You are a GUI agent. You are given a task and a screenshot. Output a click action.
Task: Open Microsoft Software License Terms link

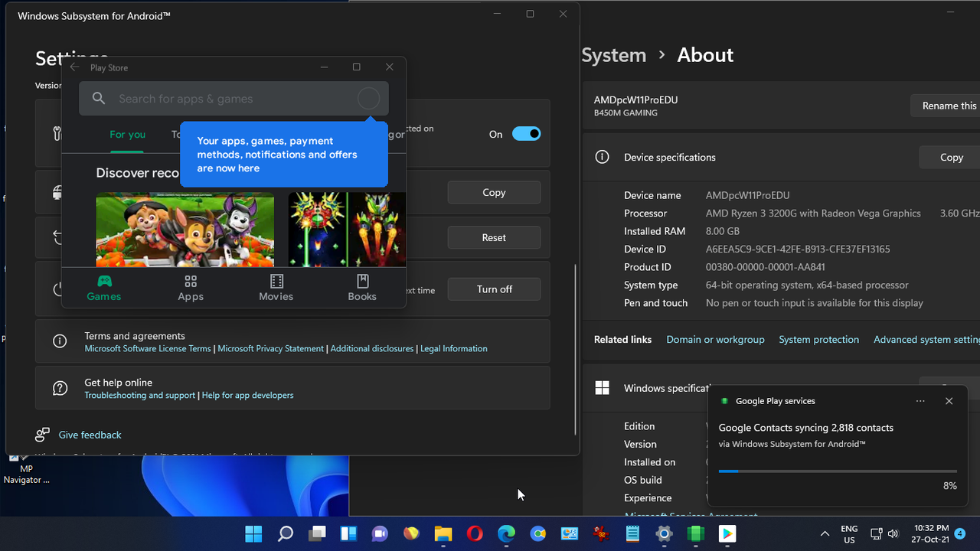[x=148, y=349]
